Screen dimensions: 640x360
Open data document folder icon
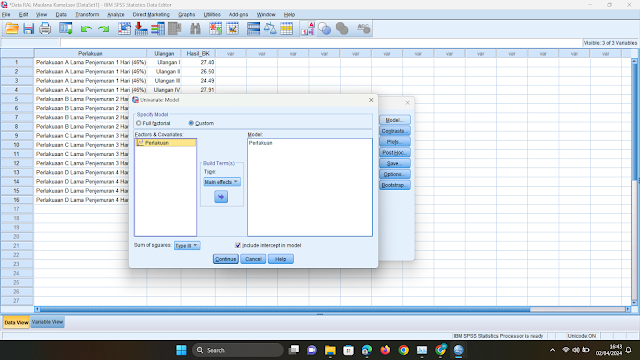12,29
